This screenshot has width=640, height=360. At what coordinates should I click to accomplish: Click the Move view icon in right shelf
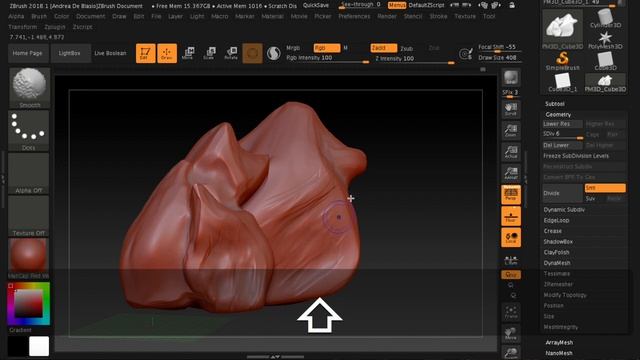[x=511, y=333]
